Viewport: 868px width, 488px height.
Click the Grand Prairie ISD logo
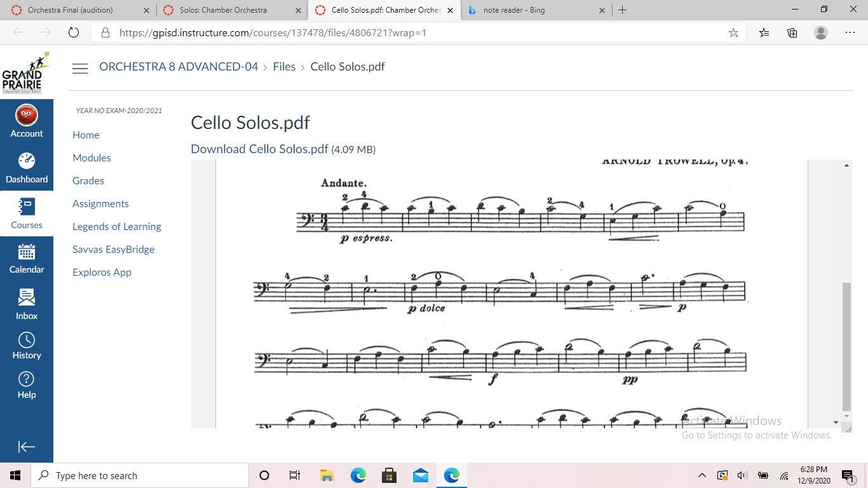click(26, 72)
